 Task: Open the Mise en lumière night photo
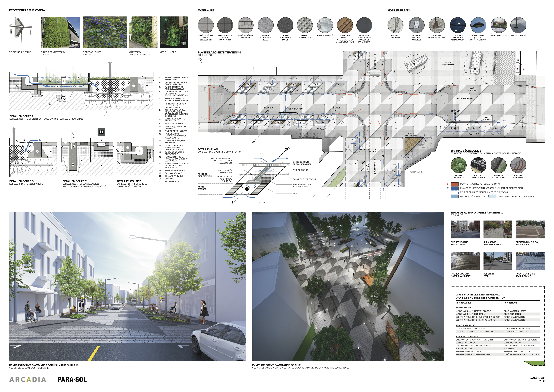pos(174,32)
